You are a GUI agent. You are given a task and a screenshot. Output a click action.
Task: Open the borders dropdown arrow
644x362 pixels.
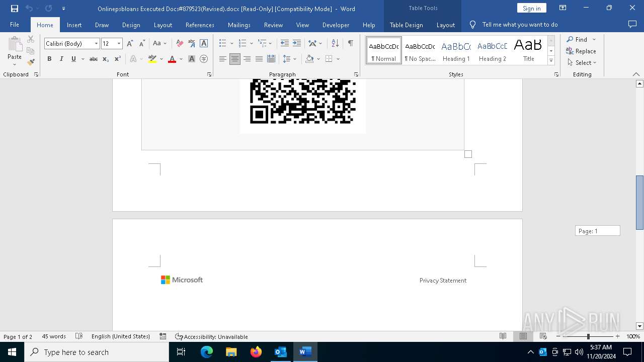click(x=338, y=59)
